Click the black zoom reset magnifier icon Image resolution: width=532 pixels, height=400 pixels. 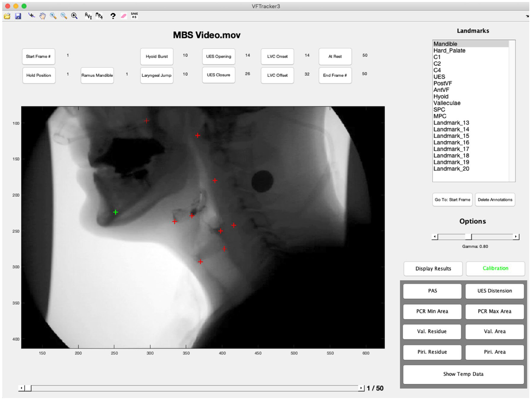pos(74,16)
